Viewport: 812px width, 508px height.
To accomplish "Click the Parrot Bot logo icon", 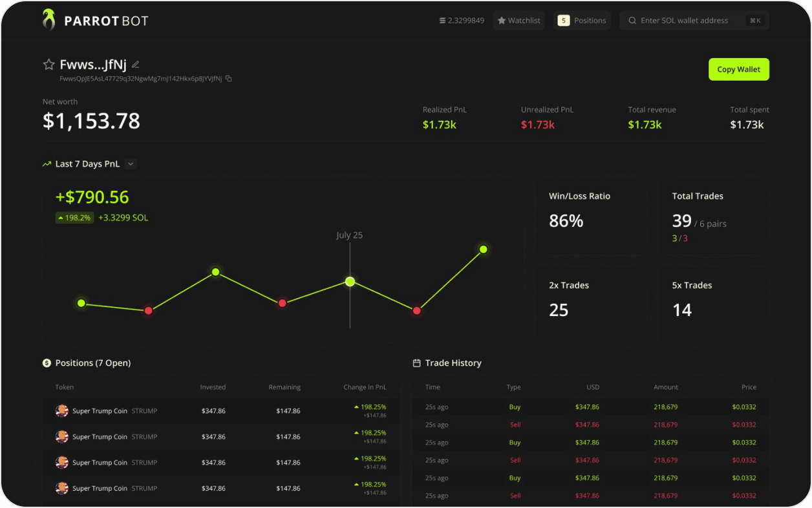I will [x=48, y=20].
